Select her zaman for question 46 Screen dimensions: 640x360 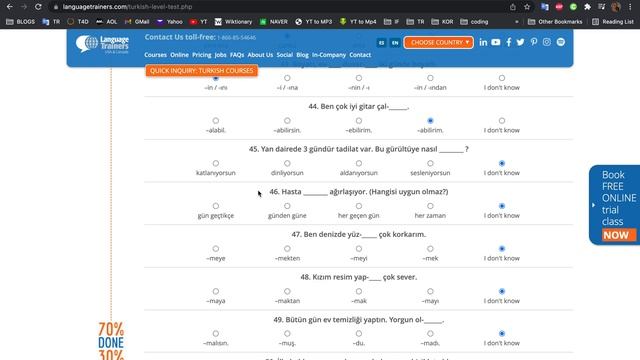[x=430, y=206]
